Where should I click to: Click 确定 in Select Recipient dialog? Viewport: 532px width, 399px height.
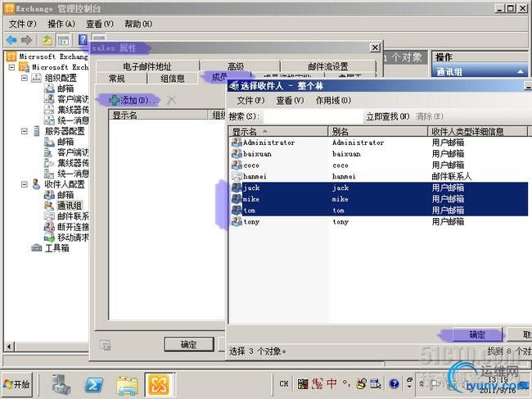(477, 334)
